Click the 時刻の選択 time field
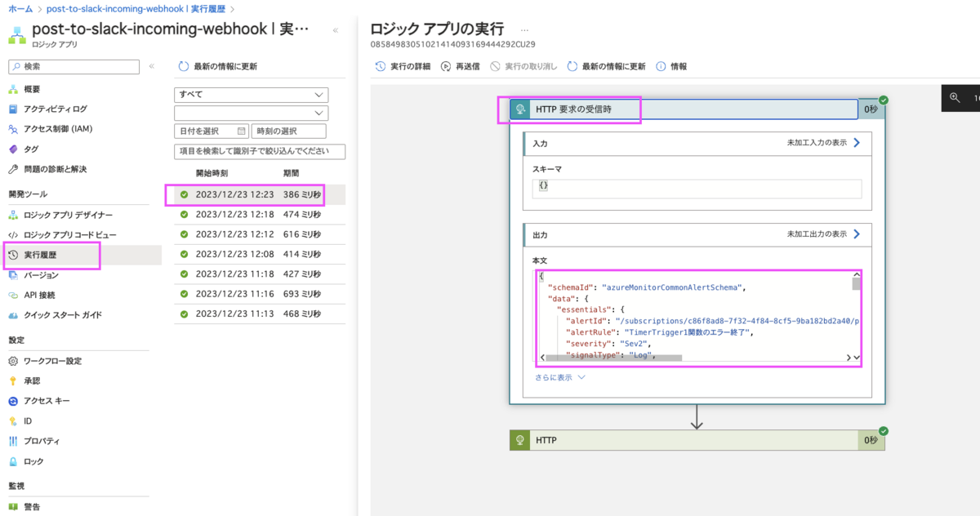The image size is (980, 516). tap(289, 131)
